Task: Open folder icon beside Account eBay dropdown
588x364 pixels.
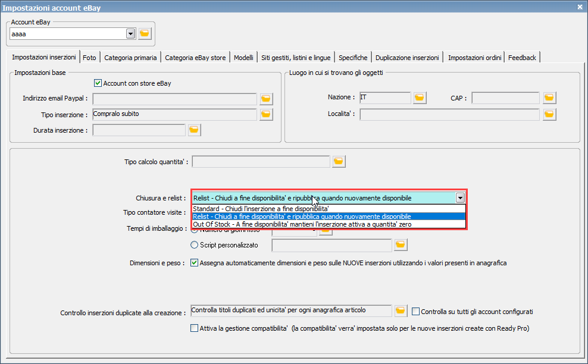Action: [x=145, y=34]
